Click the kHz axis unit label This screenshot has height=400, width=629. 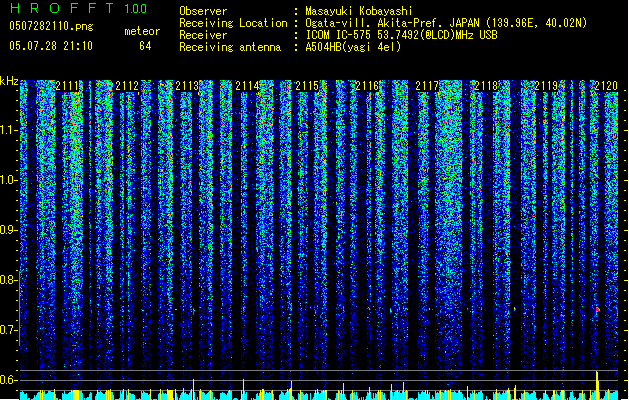coord(9,81)
